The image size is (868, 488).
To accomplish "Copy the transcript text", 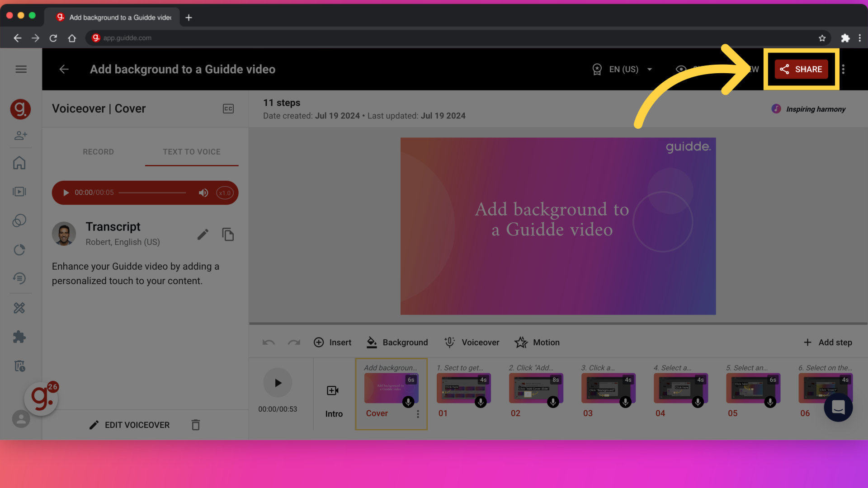I will (228, 235).
